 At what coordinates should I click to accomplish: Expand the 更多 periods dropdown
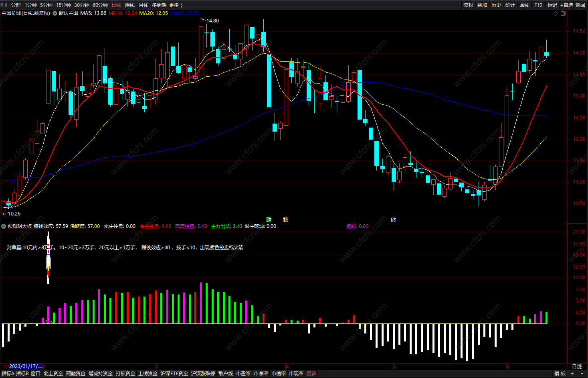tap(176, 5)
